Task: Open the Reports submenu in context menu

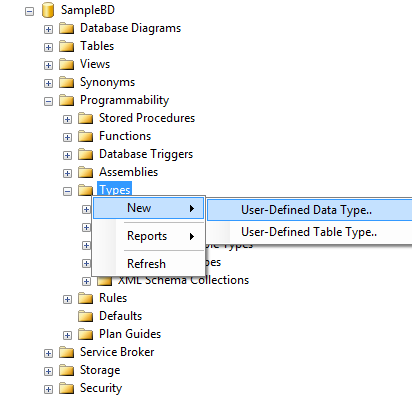Action: click(x=149, y=236)
